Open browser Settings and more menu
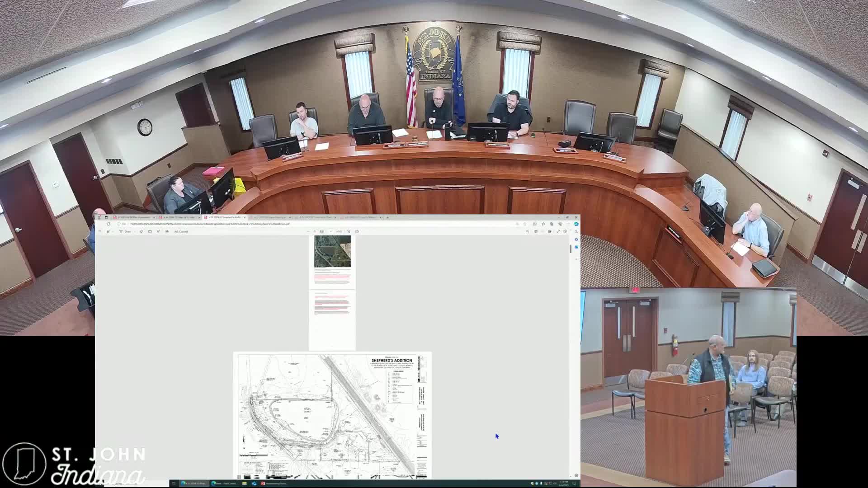This screenshot has width=868, height=488. 568,224
